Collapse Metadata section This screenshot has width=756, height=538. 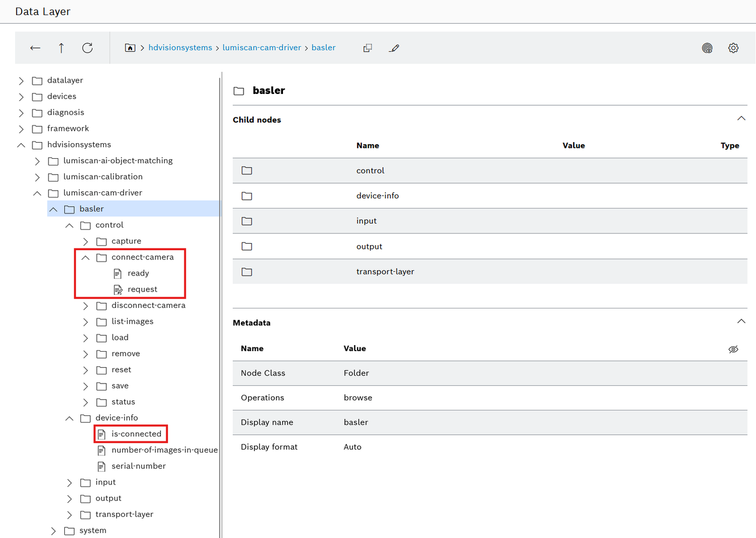[x=741, y=321]
